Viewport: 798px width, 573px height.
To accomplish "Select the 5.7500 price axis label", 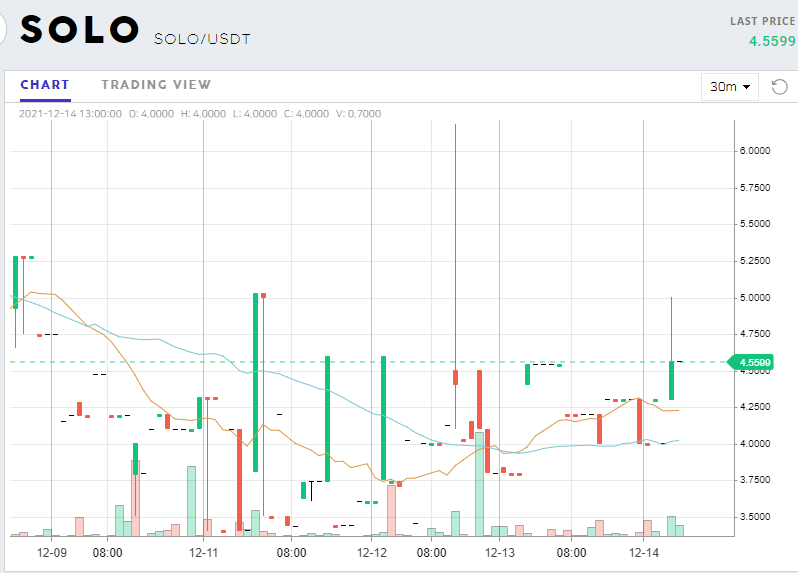I will [755, 188].
